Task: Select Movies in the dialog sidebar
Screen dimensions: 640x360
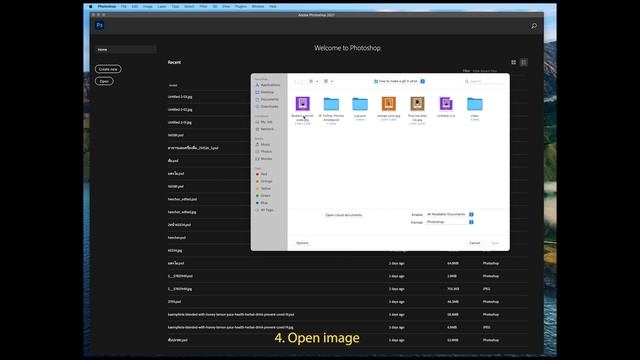Action: coord(264,159)
